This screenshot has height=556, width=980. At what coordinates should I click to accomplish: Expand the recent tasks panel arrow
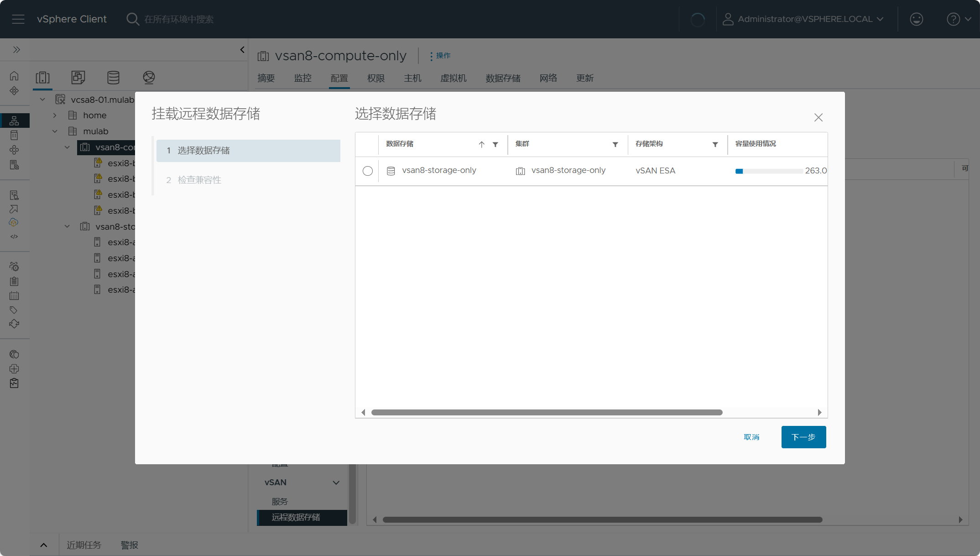(x=44, y=545)
